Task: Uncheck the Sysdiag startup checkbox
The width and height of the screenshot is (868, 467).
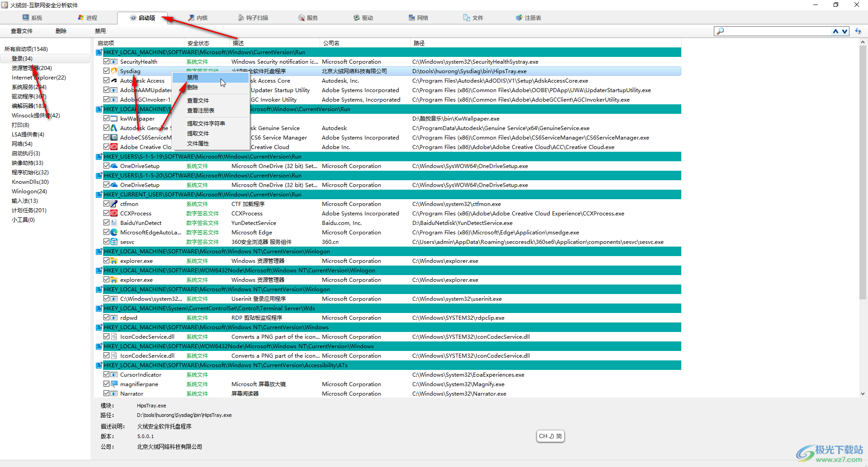Action: (x=106, y=71)
